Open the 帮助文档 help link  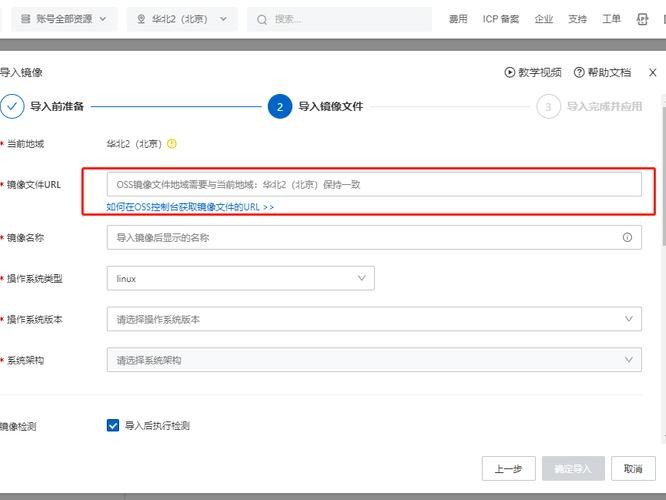tap(602, 72)
